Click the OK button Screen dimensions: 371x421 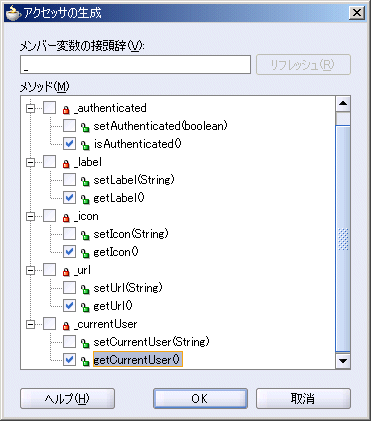200,398
